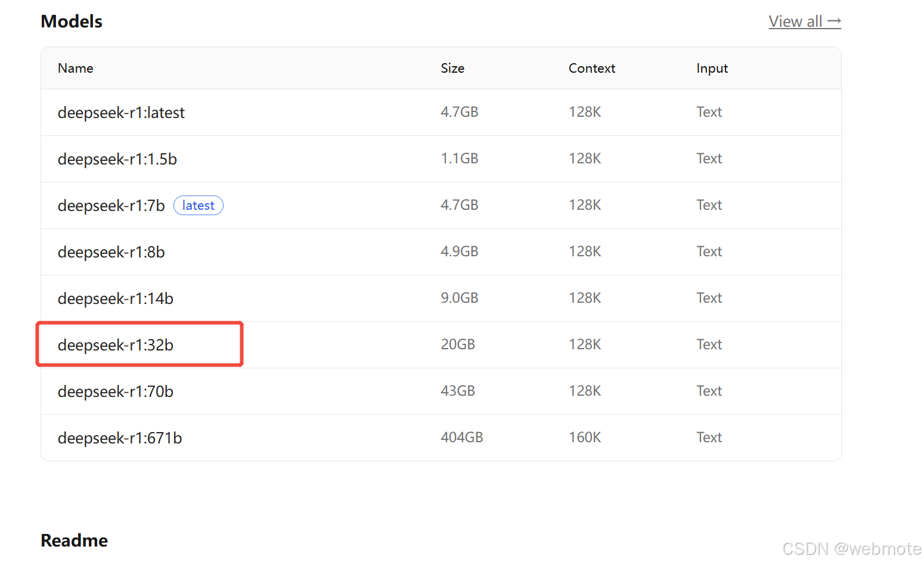Click the 4.7GB size for deepseek-r1:7b
Image resolution: width=924 pixels, height=565 pixels.
[460, 205]
